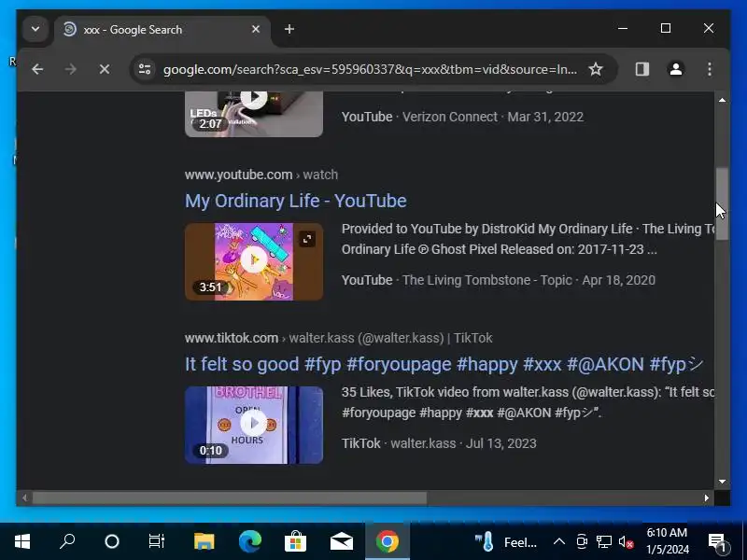747x560 pixels.
Task: Click the vertical scrollbar down arrow
Action: point(722,482)
